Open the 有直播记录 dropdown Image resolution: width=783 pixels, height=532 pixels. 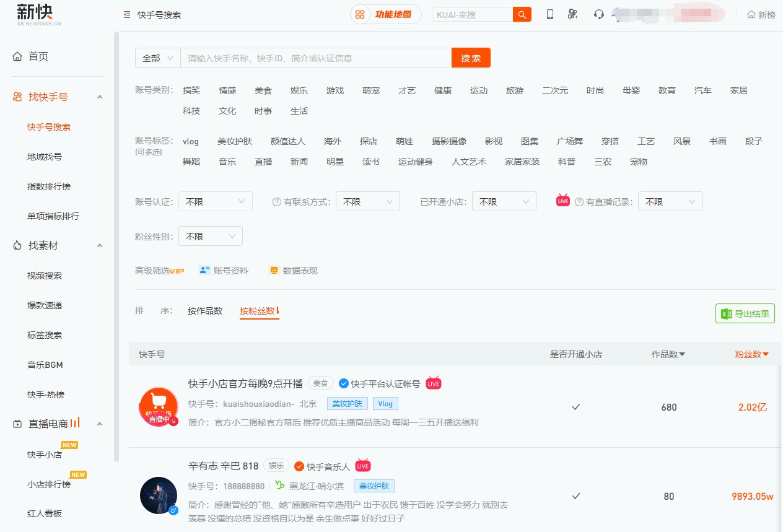click(670, 201)
